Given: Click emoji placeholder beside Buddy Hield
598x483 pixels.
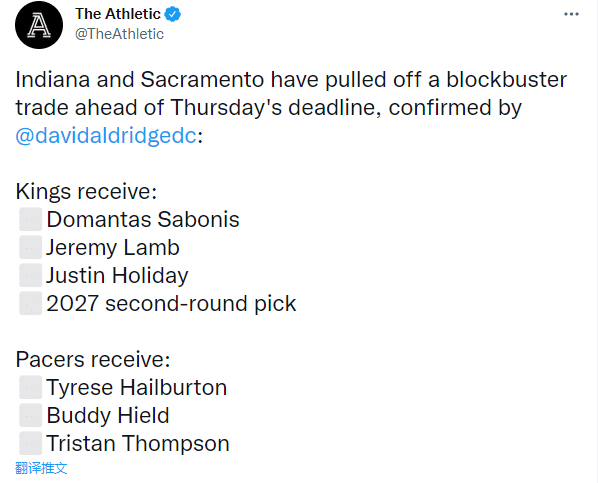Looking at the screenshot, I should (x=31, y=415).
